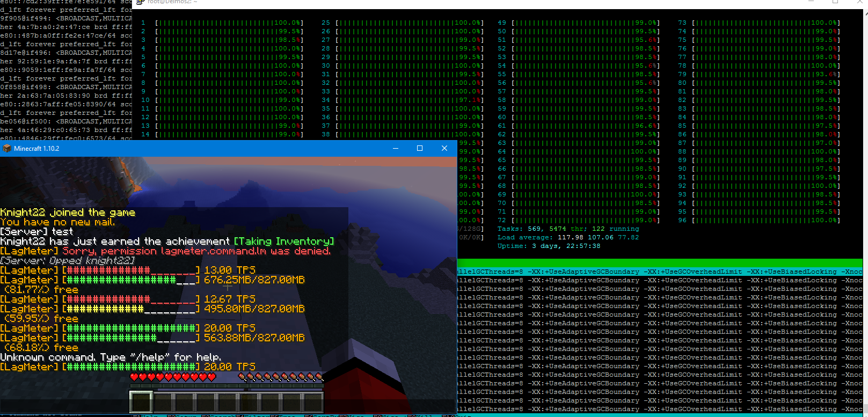Minimize the Minecraft 1.10.2 window
This screenshot has width=868, height=417.
click(x=396, y=149)
